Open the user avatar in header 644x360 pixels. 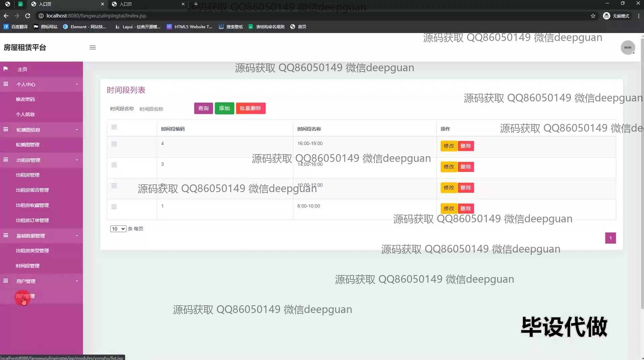pos(628,48)
